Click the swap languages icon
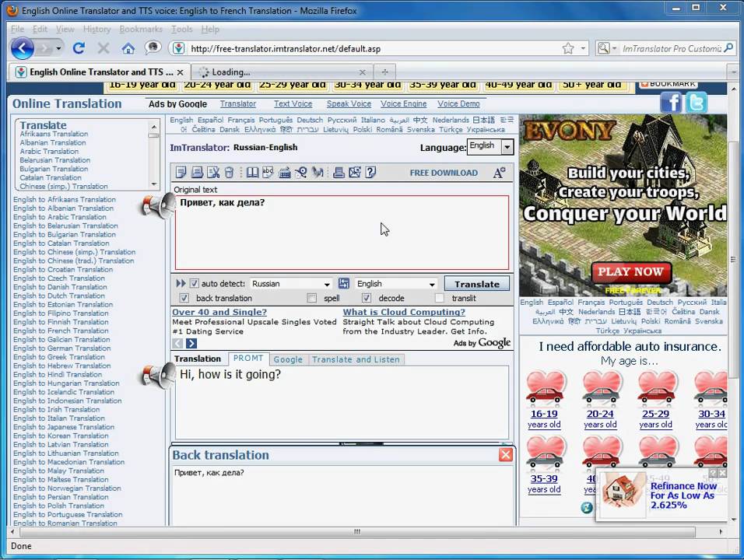 click(344, 284)
